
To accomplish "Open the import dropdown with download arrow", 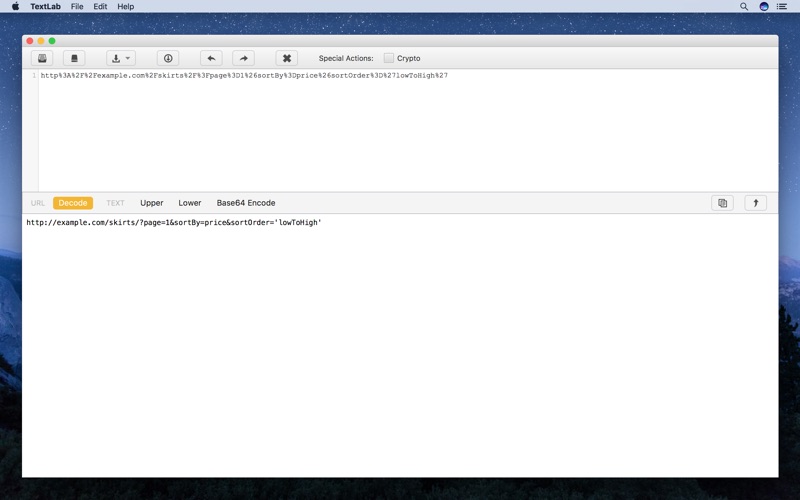I will click(121, 58).
